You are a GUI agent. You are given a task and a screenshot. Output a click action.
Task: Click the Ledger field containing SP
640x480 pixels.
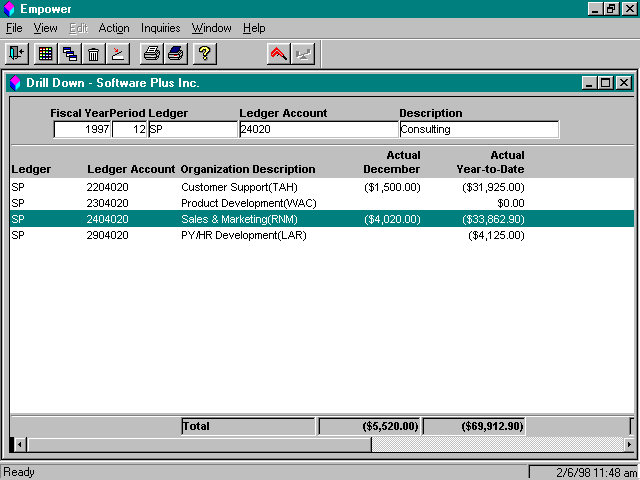click(x=193, y=129)
